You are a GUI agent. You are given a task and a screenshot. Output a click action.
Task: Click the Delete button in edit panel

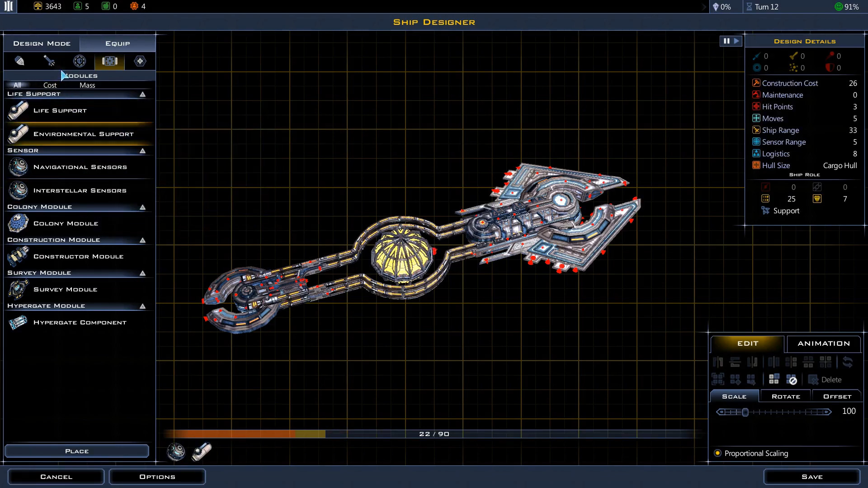point(828,380)
